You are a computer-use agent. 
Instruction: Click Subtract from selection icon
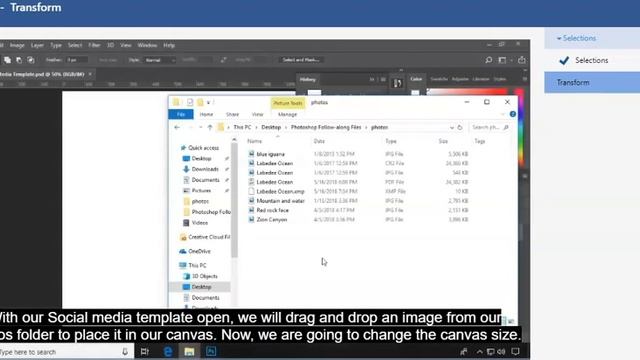point(19,60)
